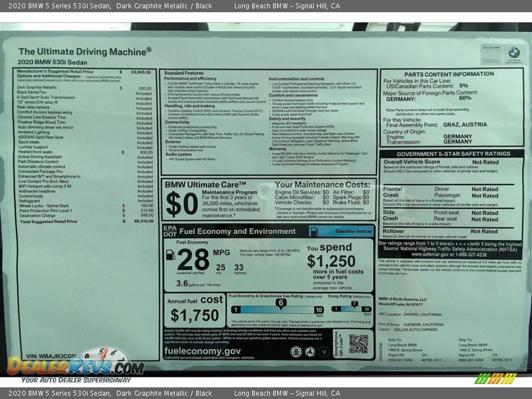Click the 'Gasoline Vehicle' label

pos(354,231)
